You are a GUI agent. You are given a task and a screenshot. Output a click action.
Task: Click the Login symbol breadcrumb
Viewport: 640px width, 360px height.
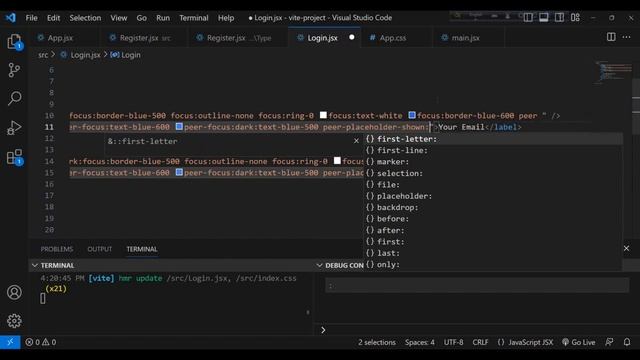pos(126,55)
